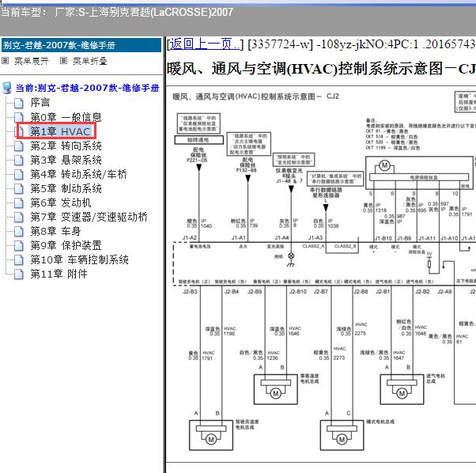Click the page icon beside 第1章 HVAC

21,131
